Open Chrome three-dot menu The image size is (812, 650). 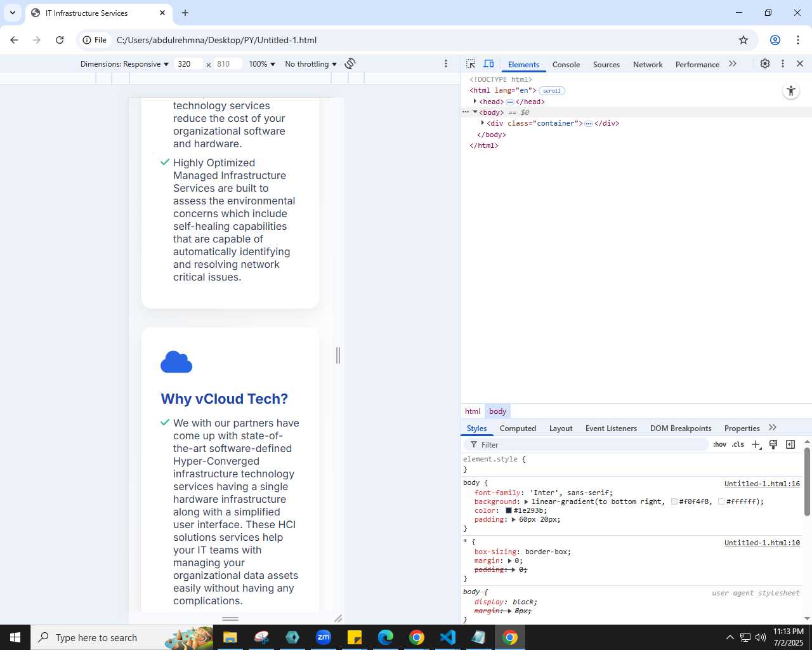[x=798, y=40]
